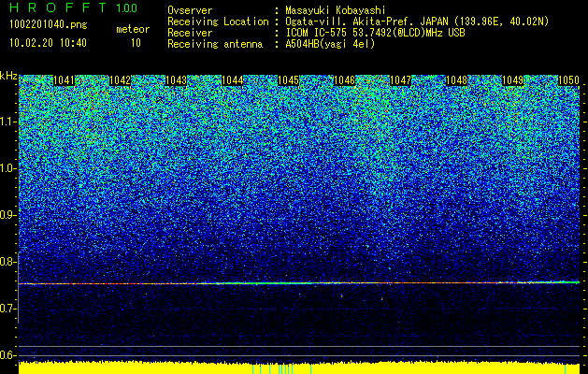Click the 'Receiving antenna' label
The width and height of the screenshot is (588, 374).
click(215, 44)
